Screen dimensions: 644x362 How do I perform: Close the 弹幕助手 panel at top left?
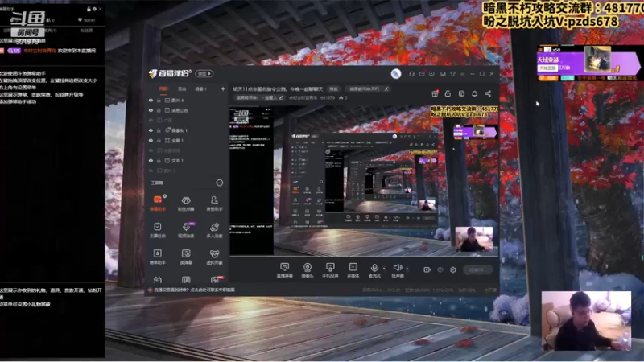pyautogui.click(x=101, y=9)
